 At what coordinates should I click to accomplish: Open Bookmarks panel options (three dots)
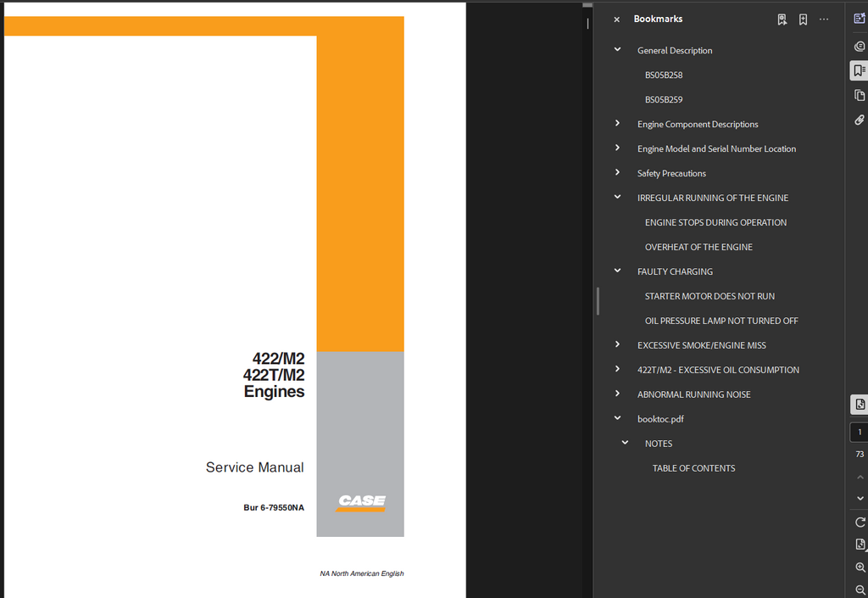(x=824, y=20)
